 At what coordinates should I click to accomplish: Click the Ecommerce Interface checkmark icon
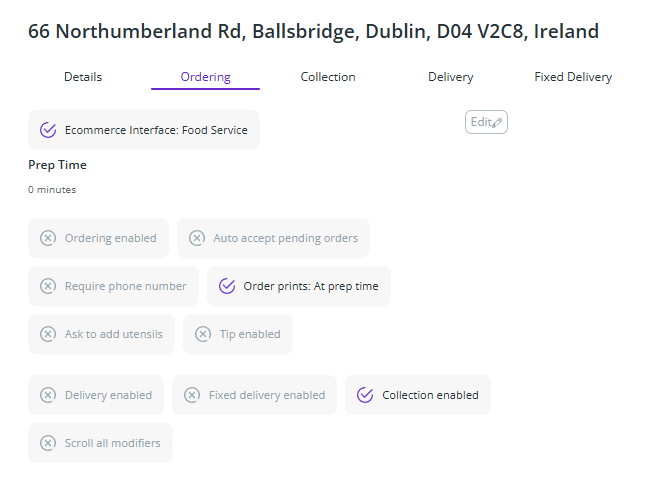[48, 130]
